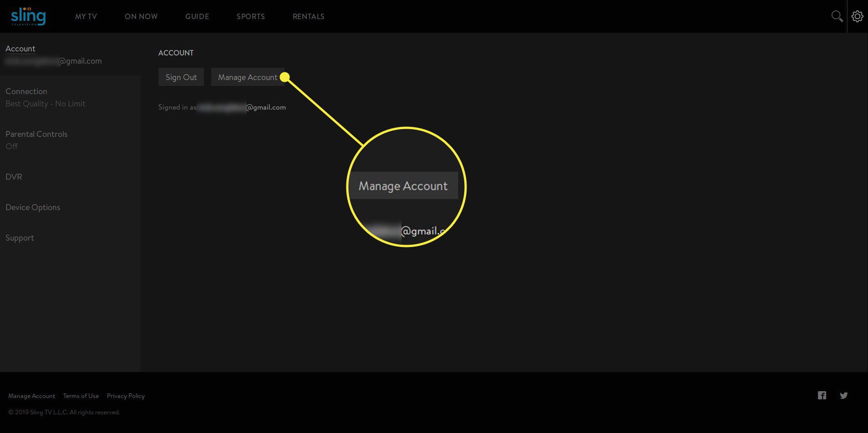The image size is (868, 433).
Task: Open the RENTALS tab
Action: coord(309,16)
